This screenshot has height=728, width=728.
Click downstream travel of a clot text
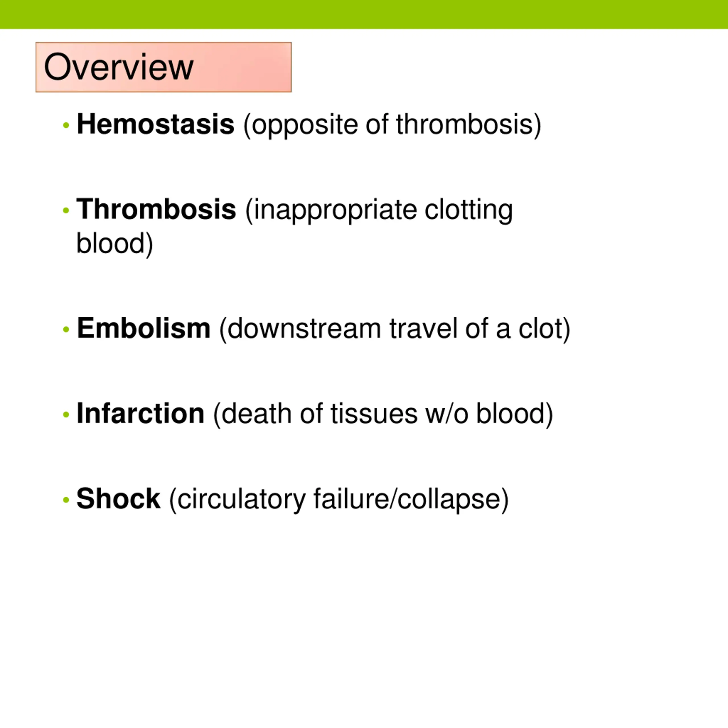pyautogui.click(x=395, y=329)
